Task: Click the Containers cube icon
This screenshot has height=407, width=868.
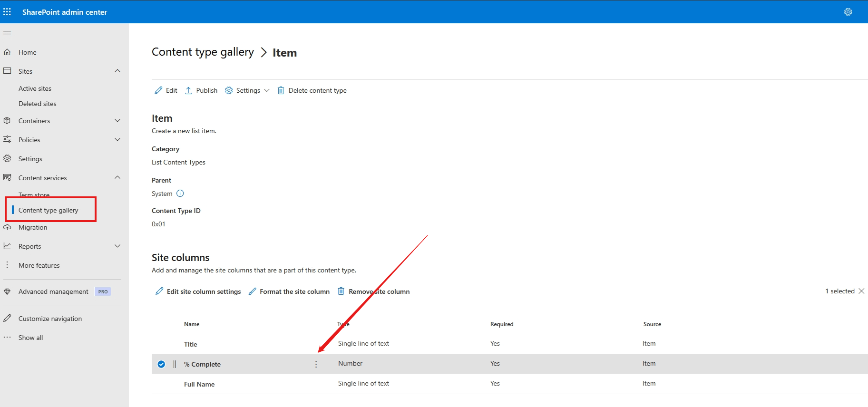Action: (7, 121)
